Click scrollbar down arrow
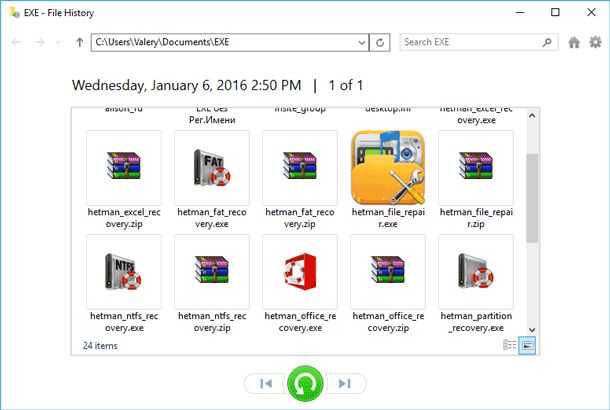 coord(532,330)
